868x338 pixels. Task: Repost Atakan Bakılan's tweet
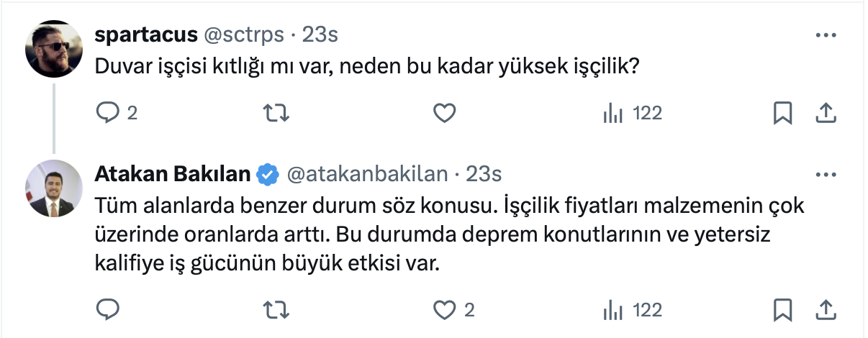pyautogui.click(x=271, y=310)
